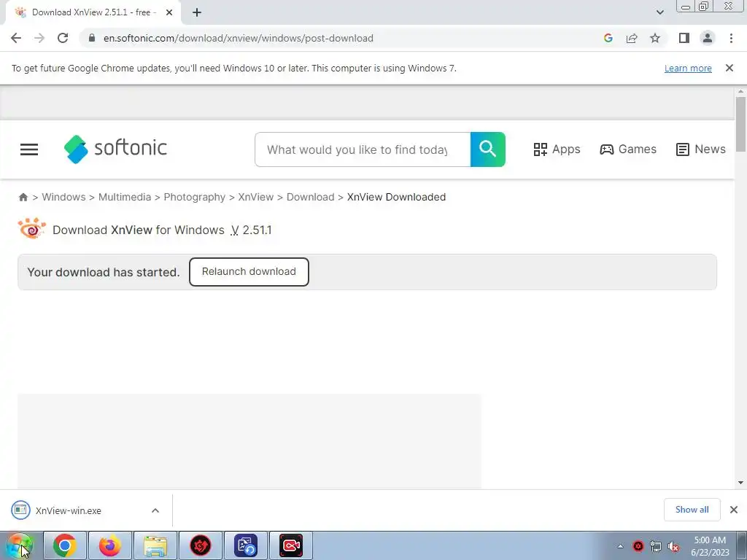Click the magnifier search button
Viewport: 747px width, 560px height.
[487, 149]
